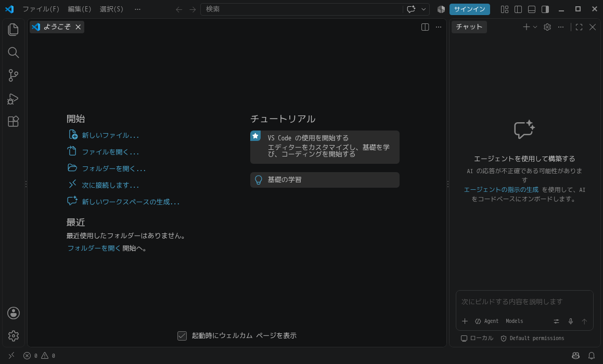Open the Run and Debug view
This screenshot has width=603, height=364.
(x=13, y=99)
